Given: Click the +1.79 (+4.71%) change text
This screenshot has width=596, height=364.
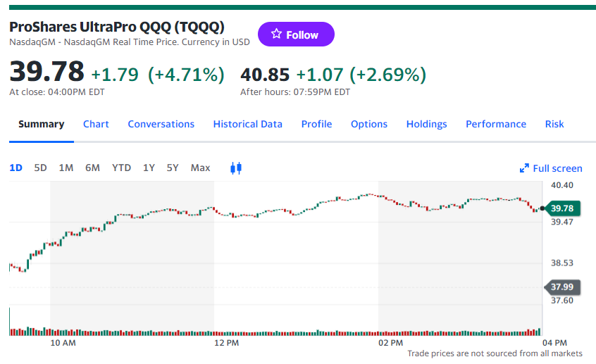Looking at the screenshot, I should click(x=158, y=75).
